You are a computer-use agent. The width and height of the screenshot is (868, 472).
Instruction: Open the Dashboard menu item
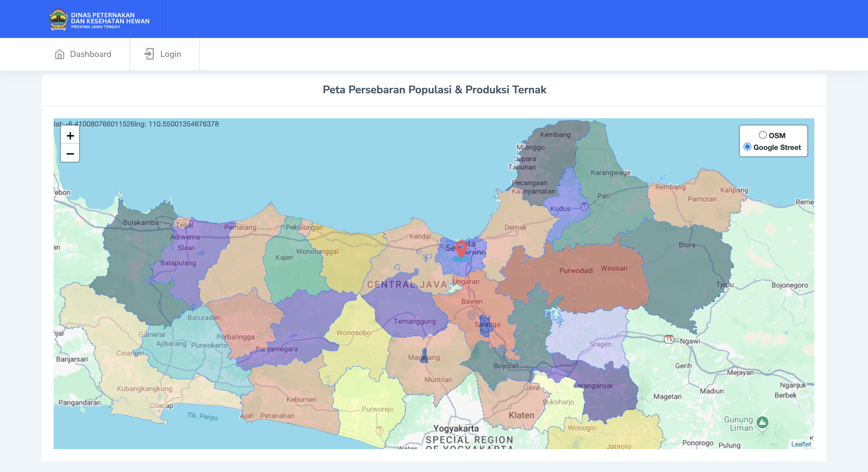tap(90, 54)
